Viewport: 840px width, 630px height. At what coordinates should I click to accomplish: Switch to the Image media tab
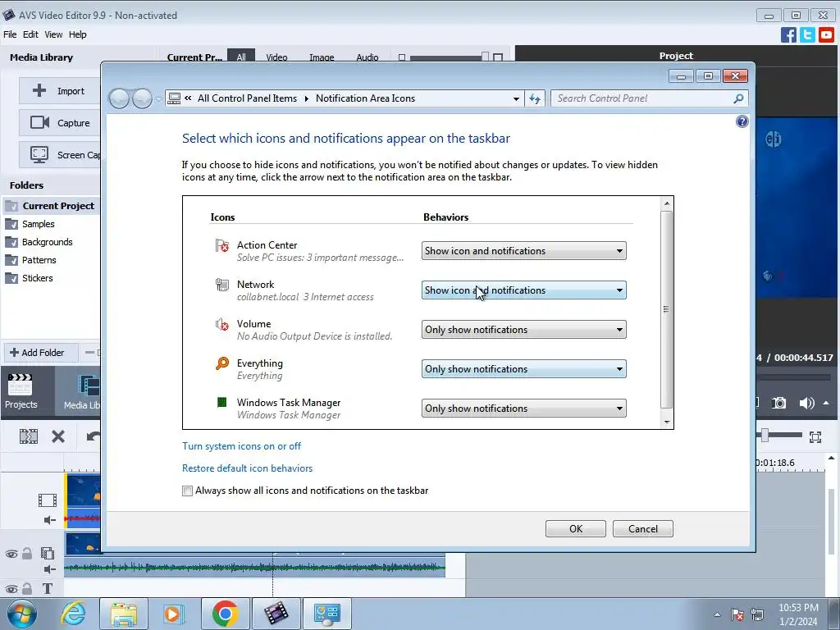coord(322,57)
